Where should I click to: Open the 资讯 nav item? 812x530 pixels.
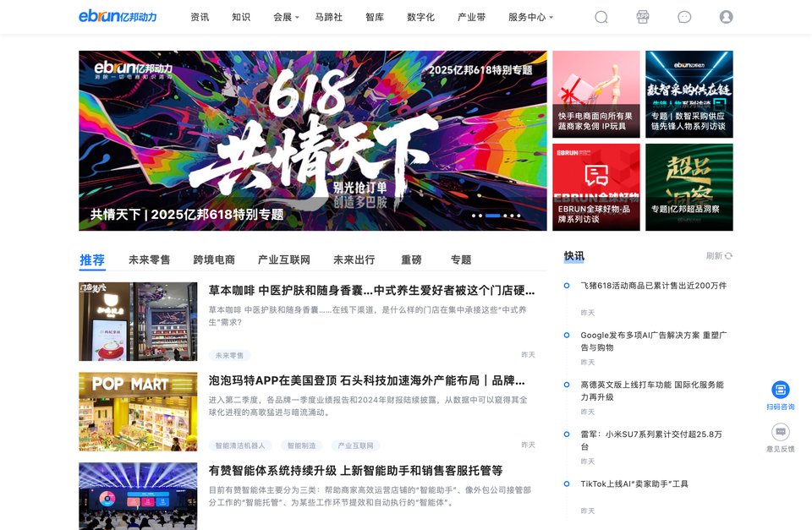tap(200, 17)
